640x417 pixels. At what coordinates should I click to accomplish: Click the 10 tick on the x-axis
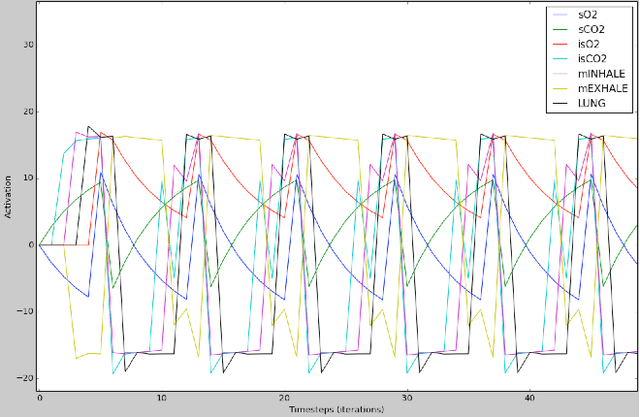click(x=161, y=398)
